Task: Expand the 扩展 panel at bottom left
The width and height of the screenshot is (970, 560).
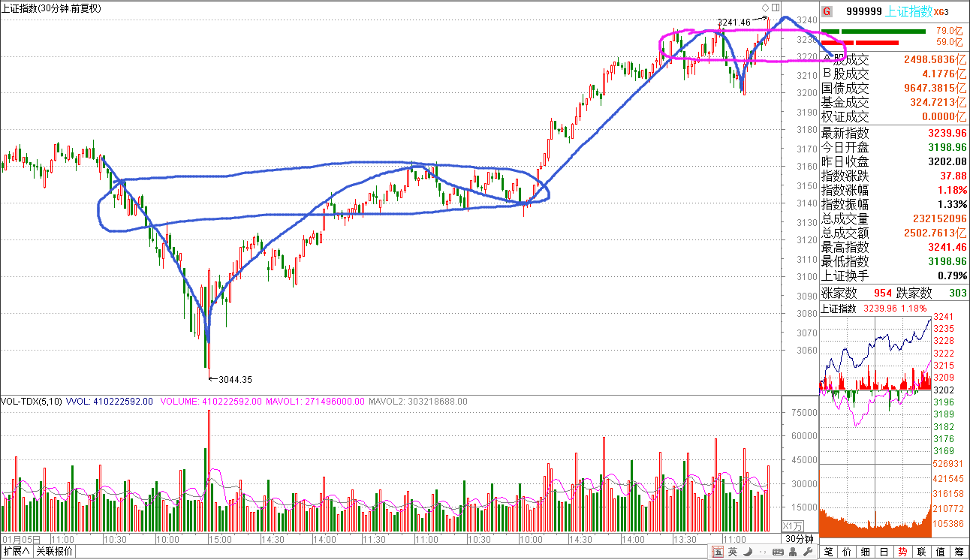Action: [x=16, y=552]
